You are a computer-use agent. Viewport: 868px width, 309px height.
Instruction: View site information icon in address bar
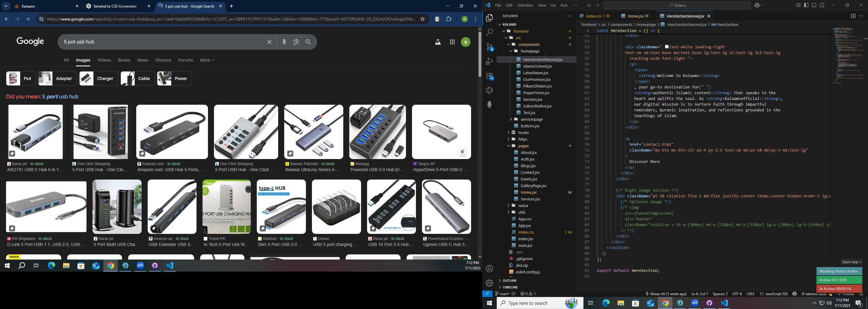[41, 19]
